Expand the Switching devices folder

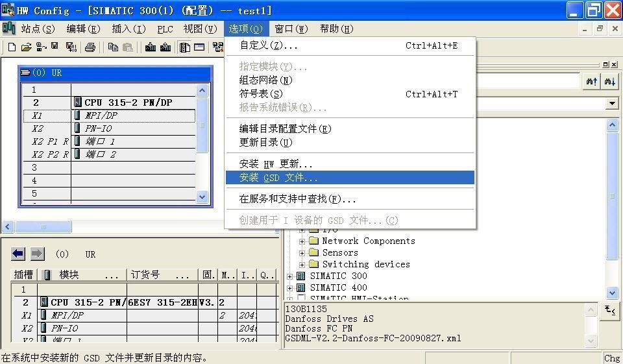click(302, 265)
